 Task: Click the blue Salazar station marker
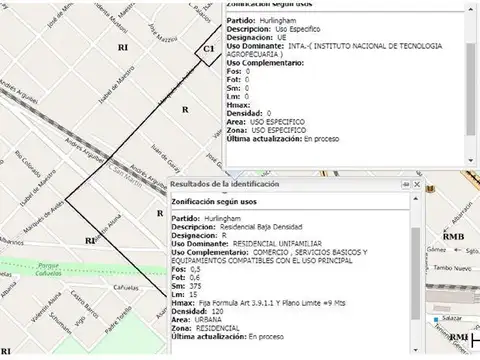tap(436, 320)
